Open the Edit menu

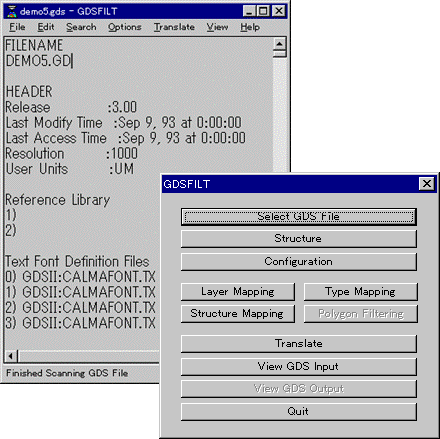(46, 27)
